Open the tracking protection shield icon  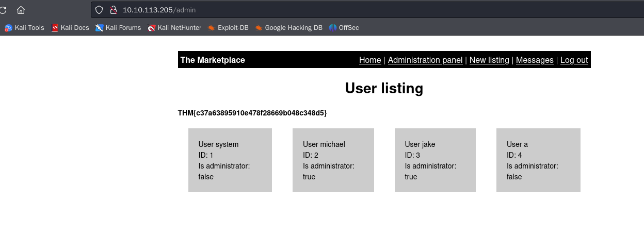[100, 10]
